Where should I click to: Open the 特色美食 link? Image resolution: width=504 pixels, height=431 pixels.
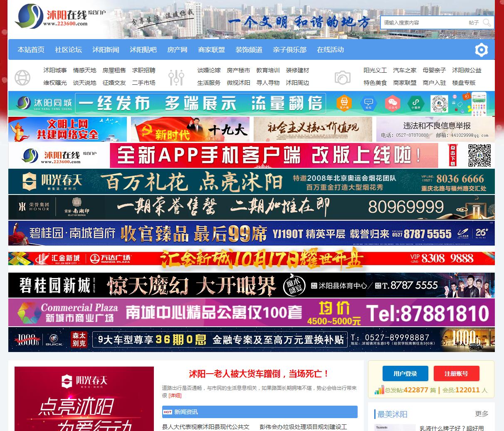coord(375,83)
